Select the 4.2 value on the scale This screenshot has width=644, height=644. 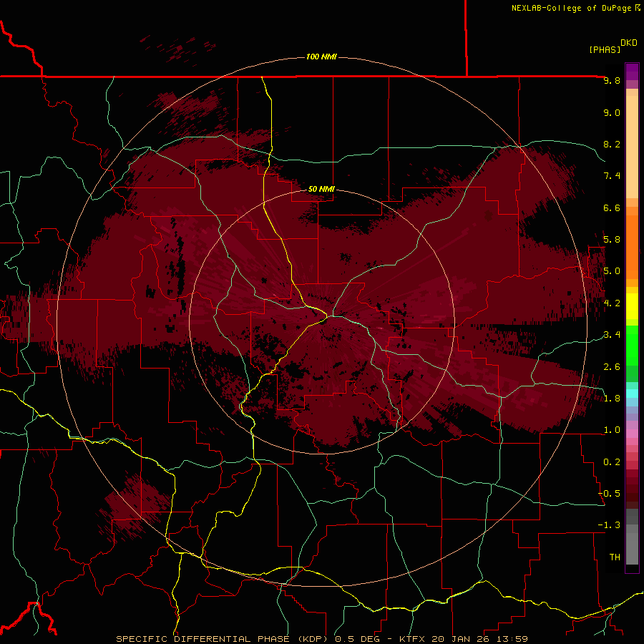coord(612,303)
